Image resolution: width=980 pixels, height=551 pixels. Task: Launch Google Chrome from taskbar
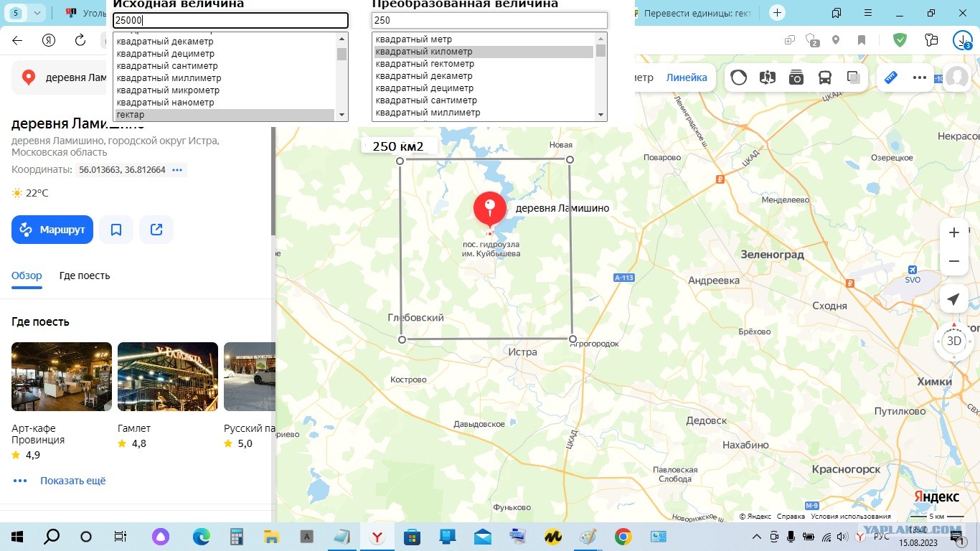click(623, 537)
